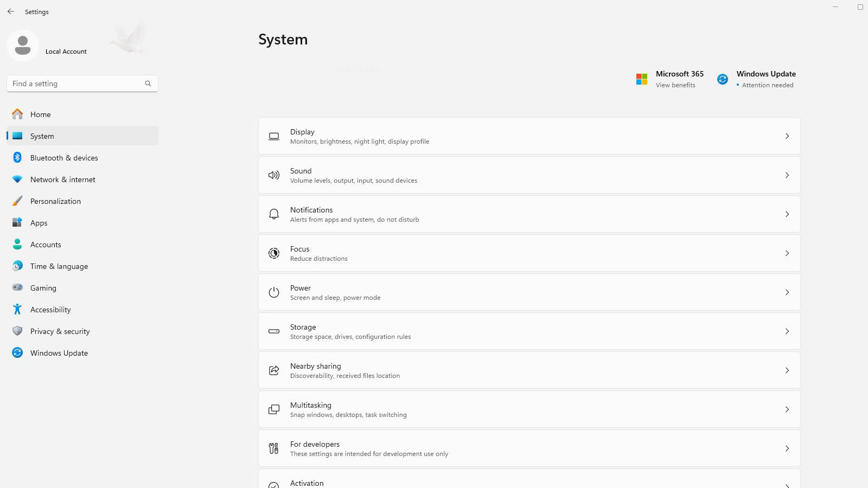Click 'Screen and sleep, power mode' text

335,298
